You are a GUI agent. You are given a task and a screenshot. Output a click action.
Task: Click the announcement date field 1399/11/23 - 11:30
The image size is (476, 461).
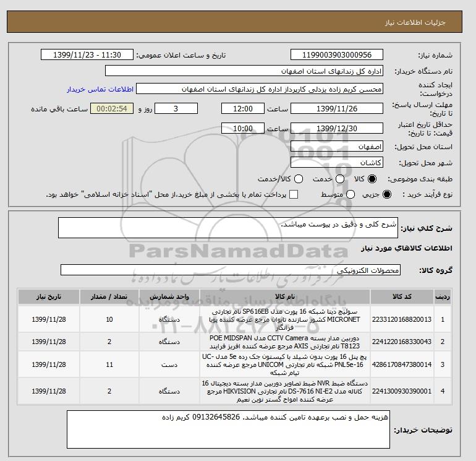pos(87,54)
